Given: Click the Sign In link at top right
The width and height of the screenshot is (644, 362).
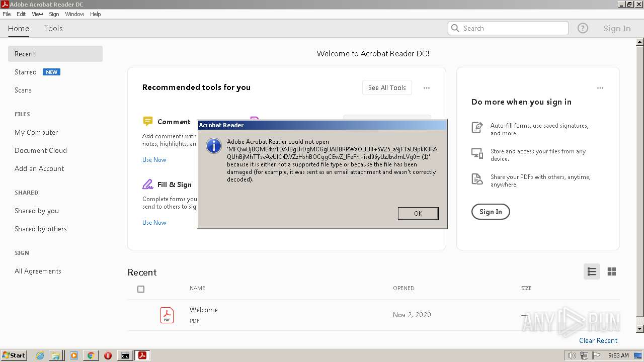Looking at the screenshot, I should 617,28.
